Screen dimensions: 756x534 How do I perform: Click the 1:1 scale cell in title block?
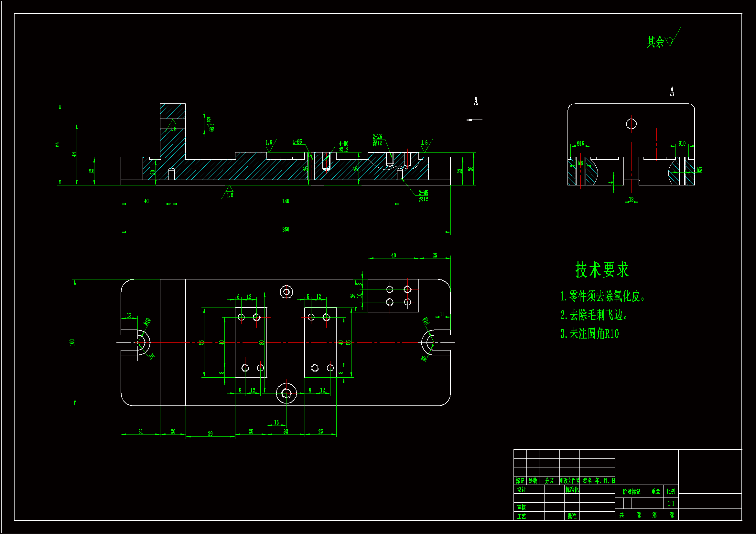tap(671, 503)
